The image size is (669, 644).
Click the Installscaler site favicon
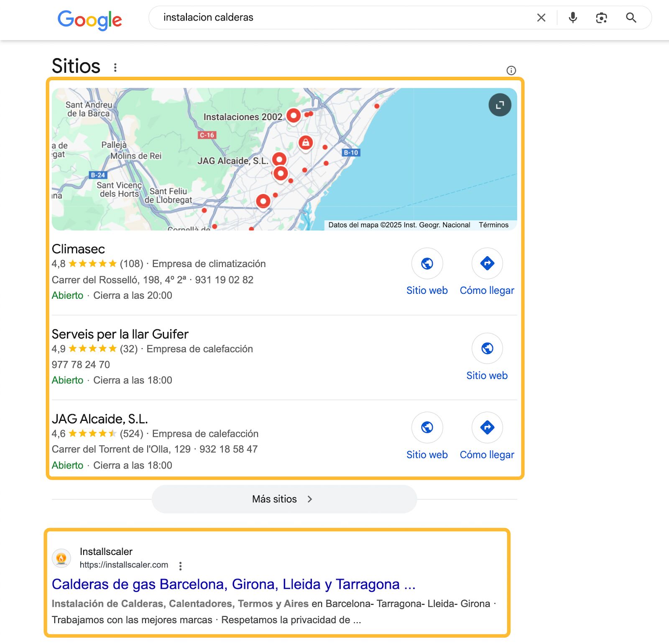[x=61, y=558]
